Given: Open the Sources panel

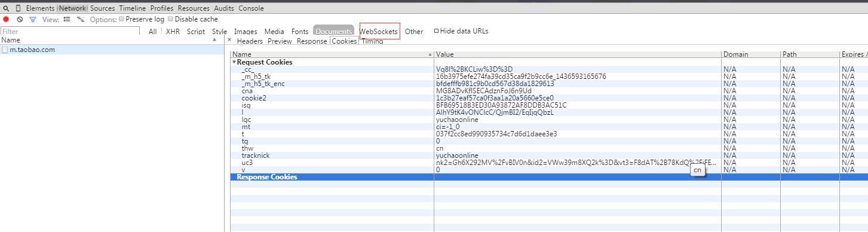Looking at the screenshot, I should tap(102, 8).
